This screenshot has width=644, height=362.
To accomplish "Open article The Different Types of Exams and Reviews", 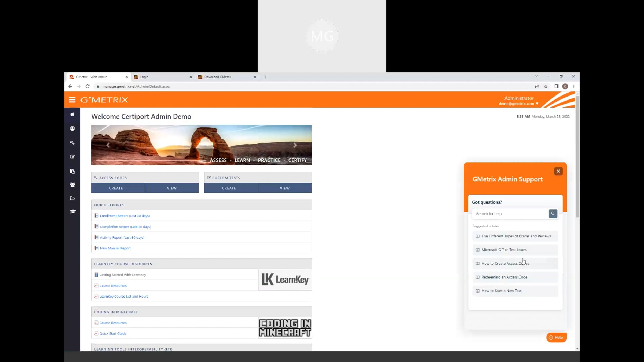I will point(515,236).
